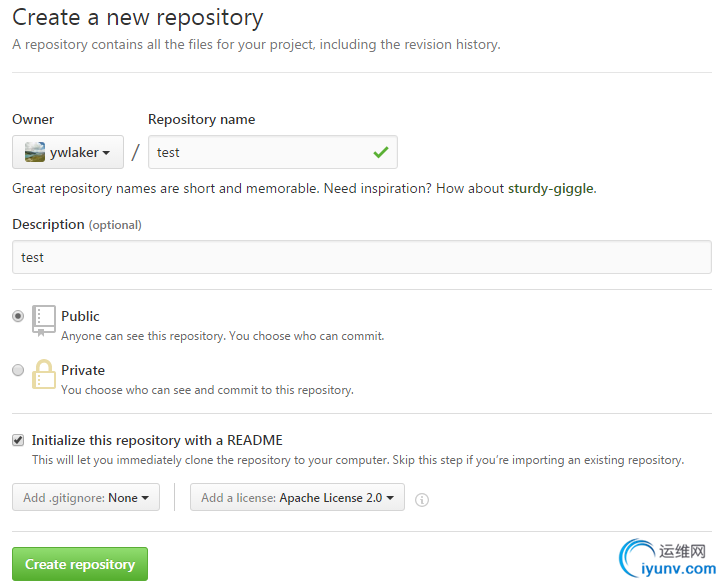Select the Private radio button
Image resolution: width=722 pixels, height=585 pixels.
tap(18, 370)
